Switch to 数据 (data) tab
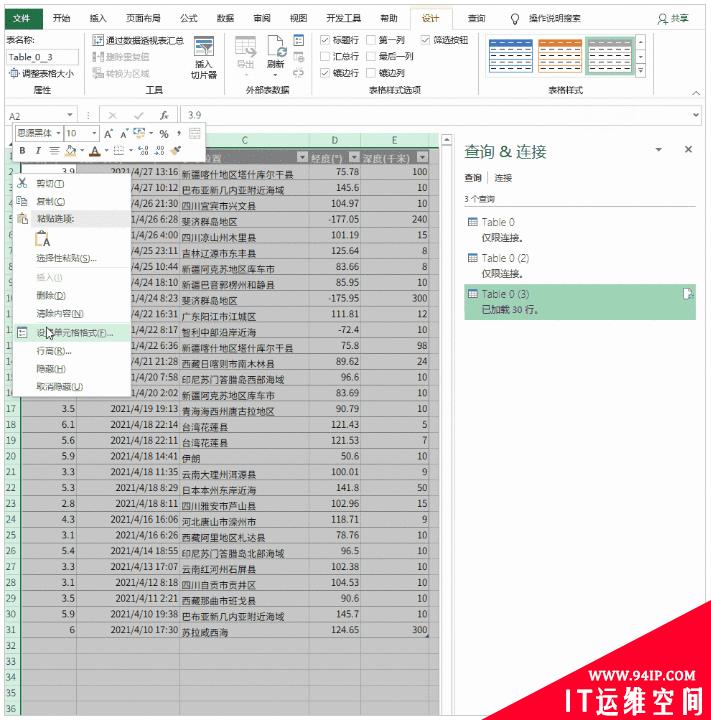This screenshot has height=720, width=711. click(x=225, y=19)
